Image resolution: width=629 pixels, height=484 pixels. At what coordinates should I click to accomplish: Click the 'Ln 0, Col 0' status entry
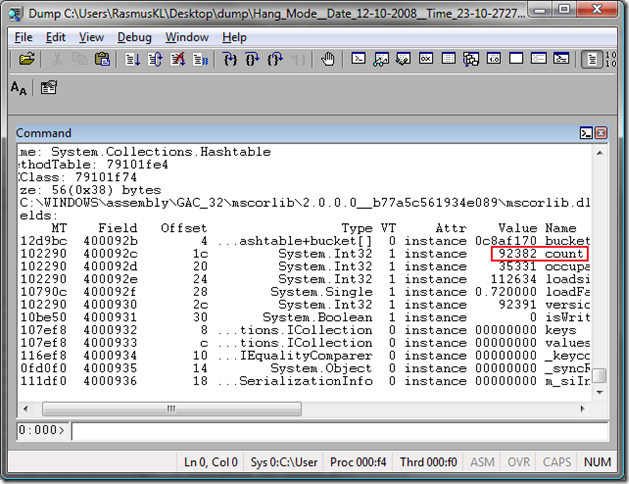pos(211,462)
